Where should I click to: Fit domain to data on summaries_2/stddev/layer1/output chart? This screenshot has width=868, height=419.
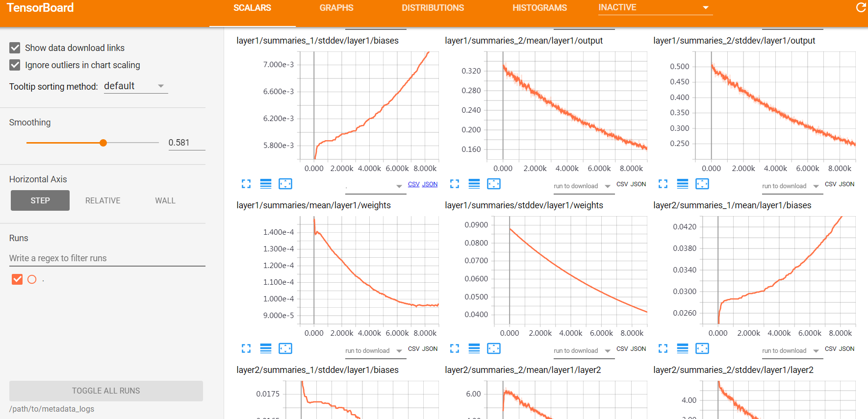702,184
